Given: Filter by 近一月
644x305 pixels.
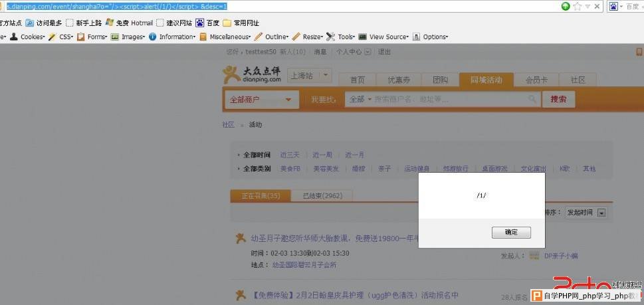Looking at the screenshot, I should coord(354,155).
